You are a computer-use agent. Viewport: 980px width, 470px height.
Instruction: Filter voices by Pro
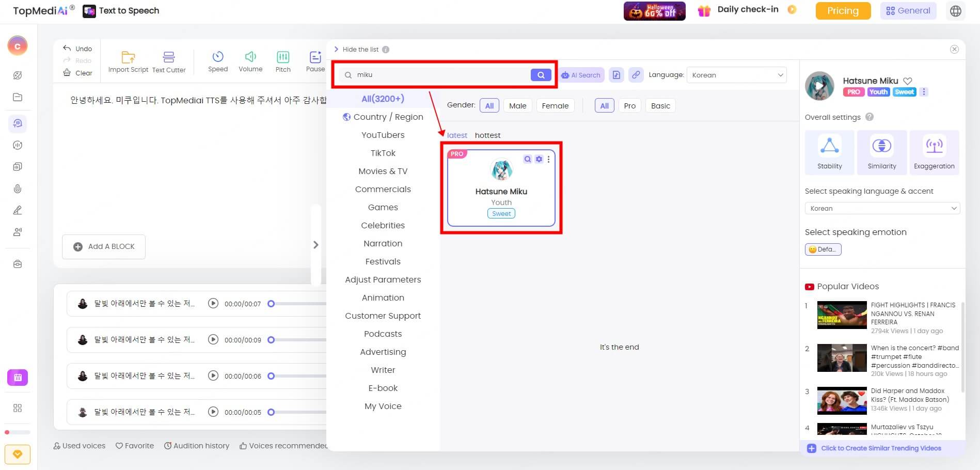click(629, 106)
